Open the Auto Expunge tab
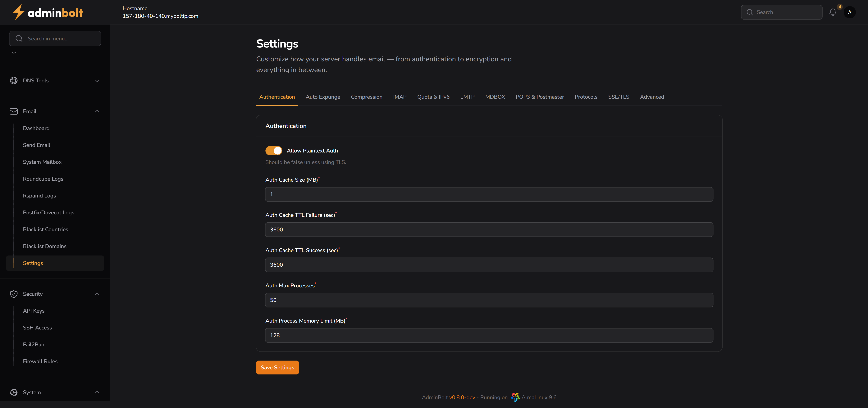The height and width of the screenshot is (408, 868). coord(322,97)
